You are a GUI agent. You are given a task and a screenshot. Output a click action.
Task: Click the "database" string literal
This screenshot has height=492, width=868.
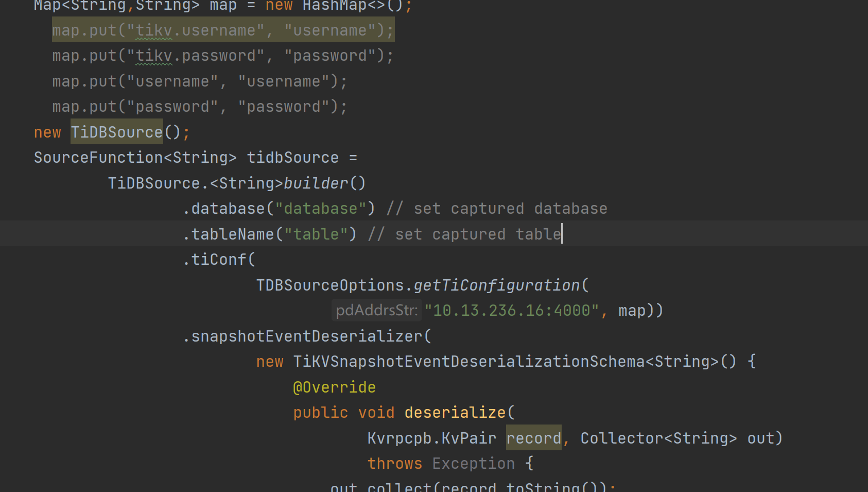point(321,208)
